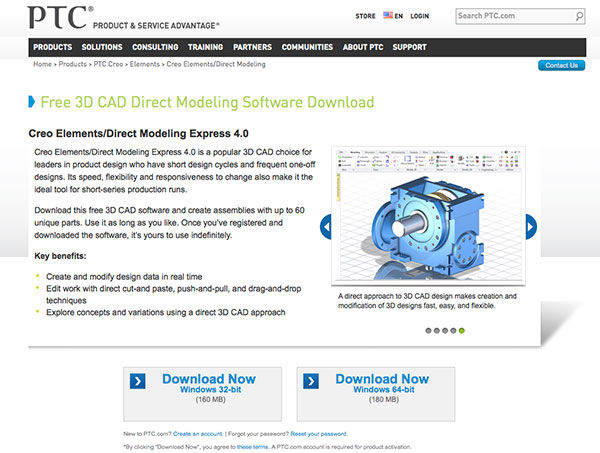600x453 pixels.
Task: Click the Login link
Action: (420, 16)
